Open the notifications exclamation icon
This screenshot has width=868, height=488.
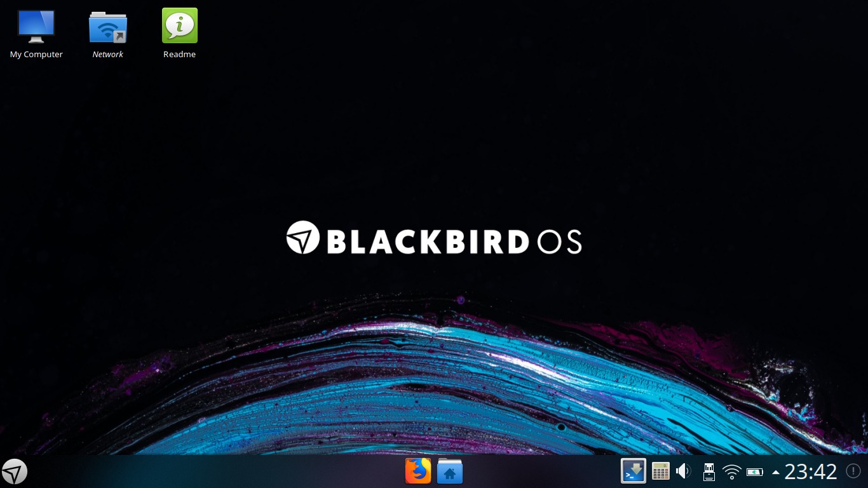(853, 471)
